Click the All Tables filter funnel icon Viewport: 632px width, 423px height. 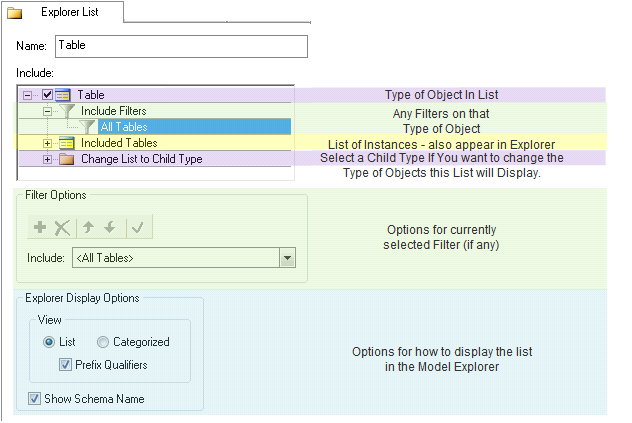[x=87, y=127]
